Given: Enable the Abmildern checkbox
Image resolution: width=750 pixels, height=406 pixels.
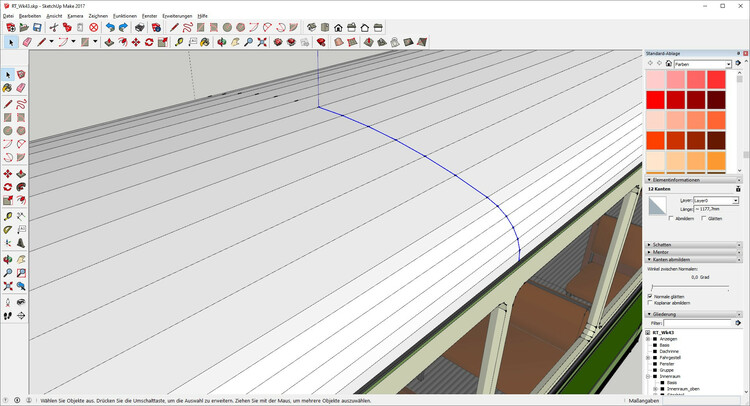Looking at the screenshot, I should coord(672,218).
